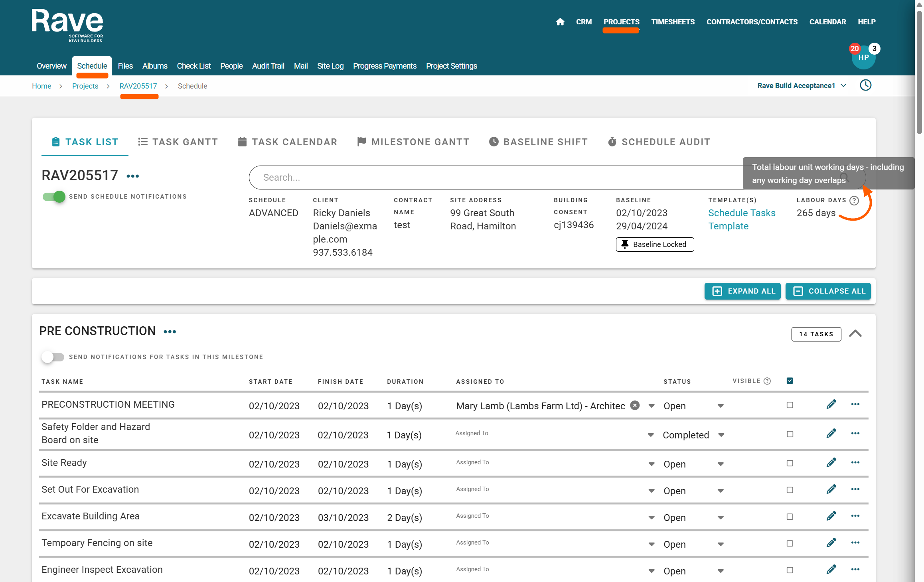Toggle Send Schedule Notifications switch off
This screenshot has height=582, width=924.
[54, 197]
